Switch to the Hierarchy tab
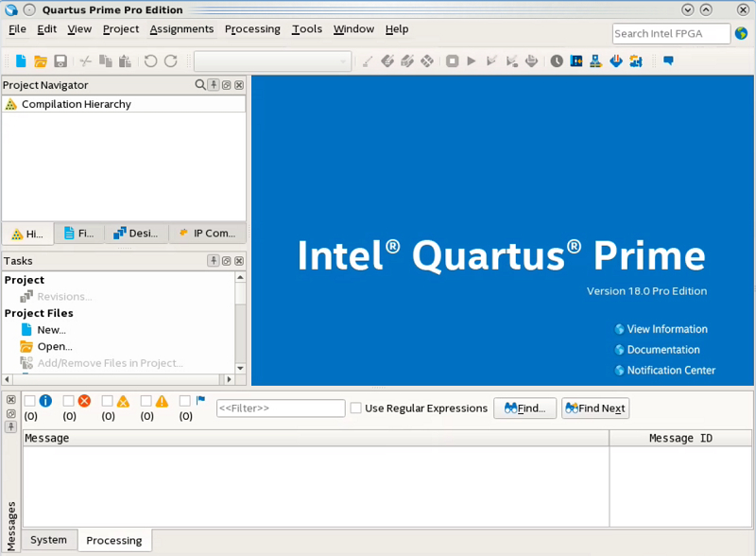756x556 pixels. [x=28, y=235]
